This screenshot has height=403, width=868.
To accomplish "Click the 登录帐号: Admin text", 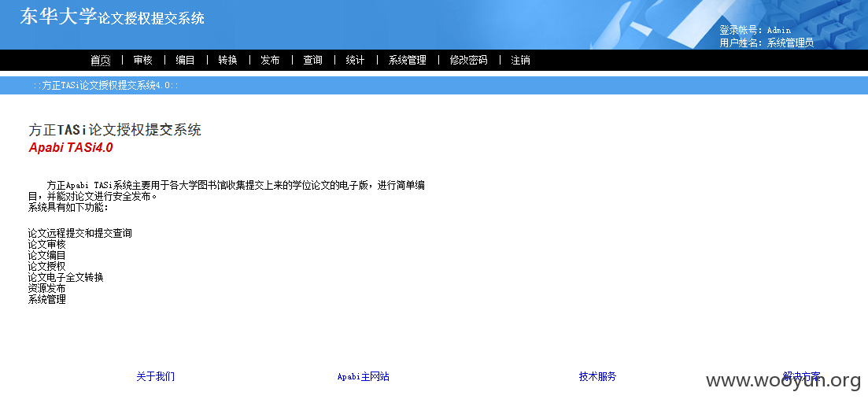I will 755,31.
